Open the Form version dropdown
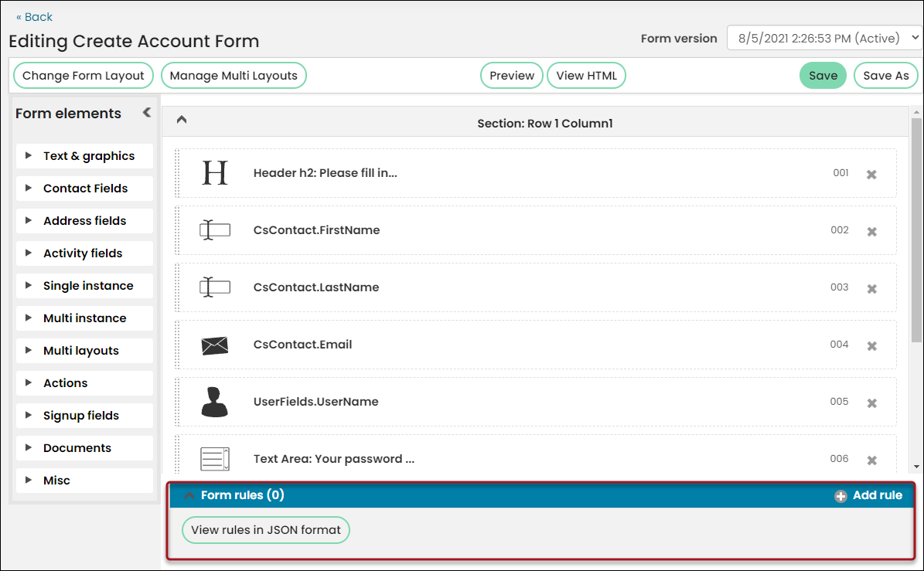 click(823, 39)
